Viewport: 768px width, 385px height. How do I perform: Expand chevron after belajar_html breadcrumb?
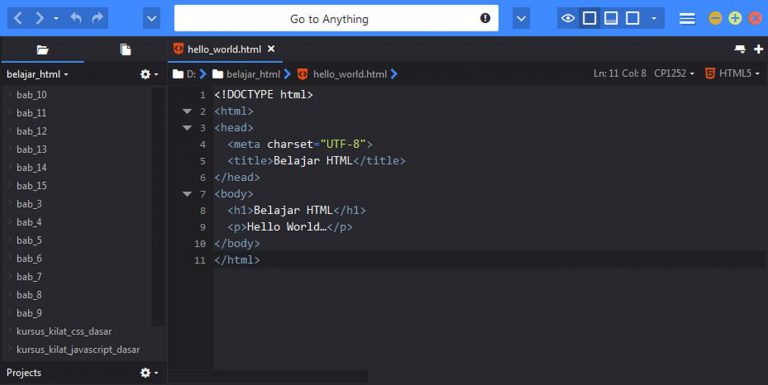(288, 74)
